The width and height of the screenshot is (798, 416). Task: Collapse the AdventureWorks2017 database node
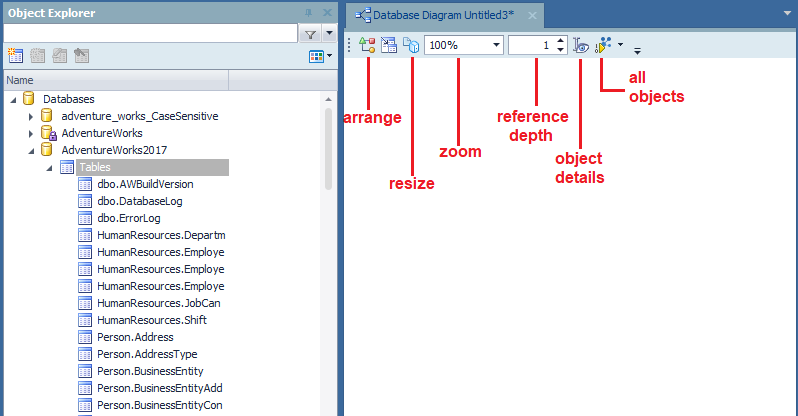point(31,150)
